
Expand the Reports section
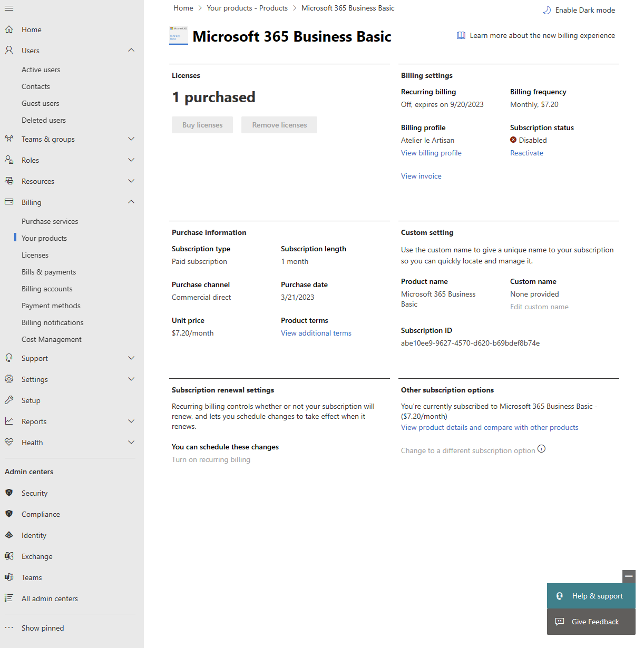tap(131, 421)
